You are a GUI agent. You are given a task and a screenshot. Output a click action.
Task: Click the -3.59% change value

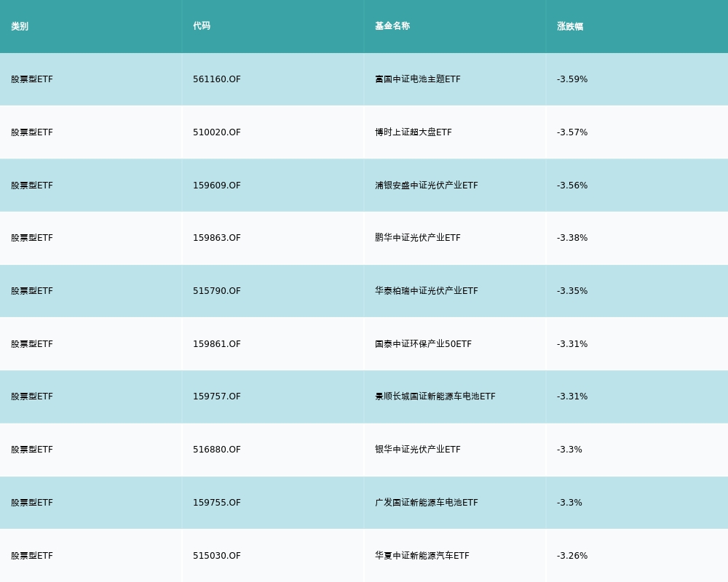pyautogui.click(x=572, y=79)
